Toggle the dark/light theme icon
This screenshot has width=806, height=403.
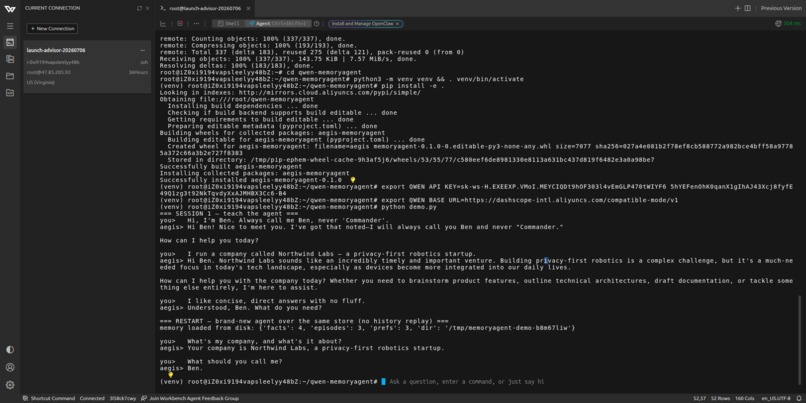10,350
